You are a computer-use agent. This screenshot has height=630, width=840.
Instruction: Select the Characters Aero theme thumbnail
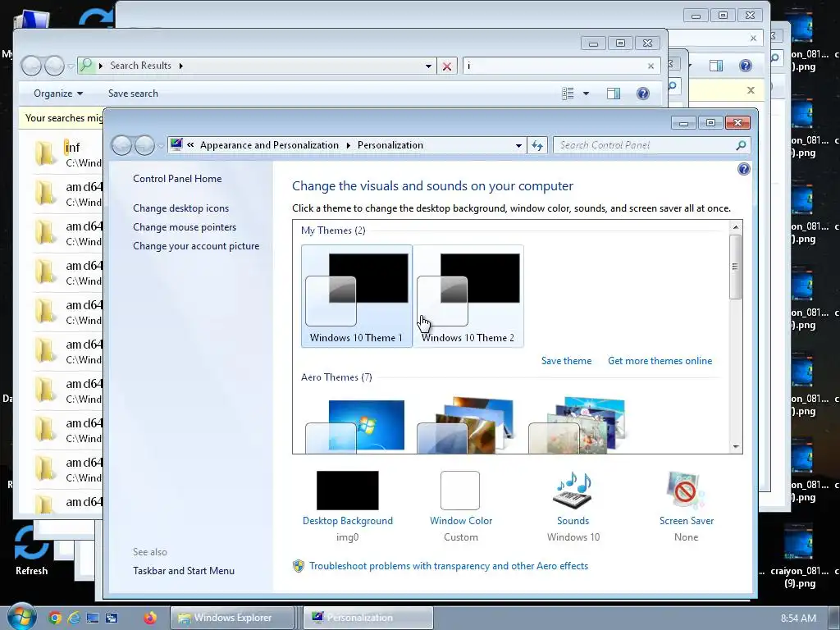tap(577, 425)
